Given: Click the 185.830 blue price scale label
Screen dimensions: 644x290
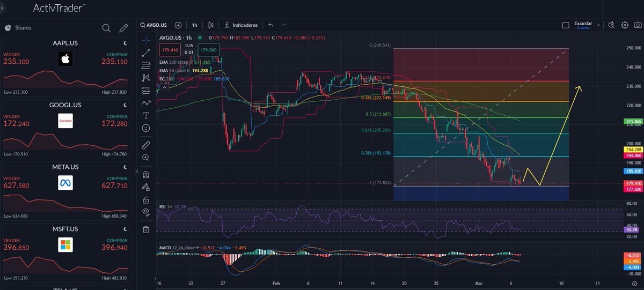Looking at the screenshot, I should 634,171.
